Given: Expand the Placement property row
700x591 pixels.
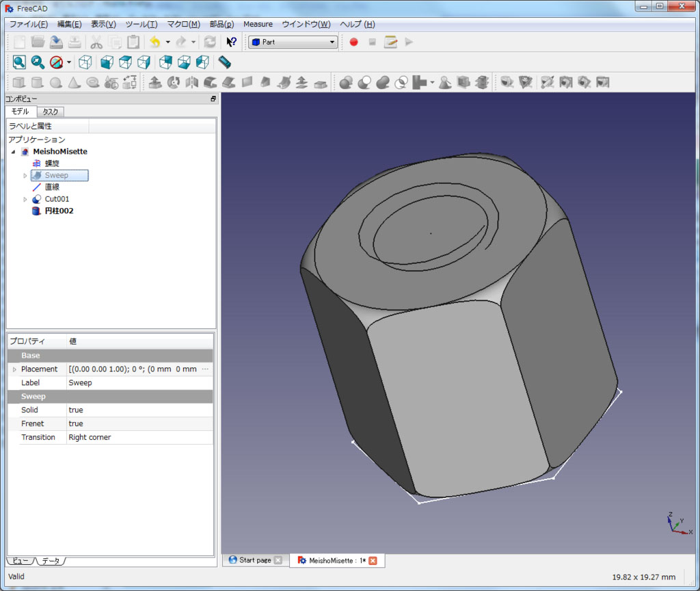Looking at the screenshot, I should coord(14,369).
